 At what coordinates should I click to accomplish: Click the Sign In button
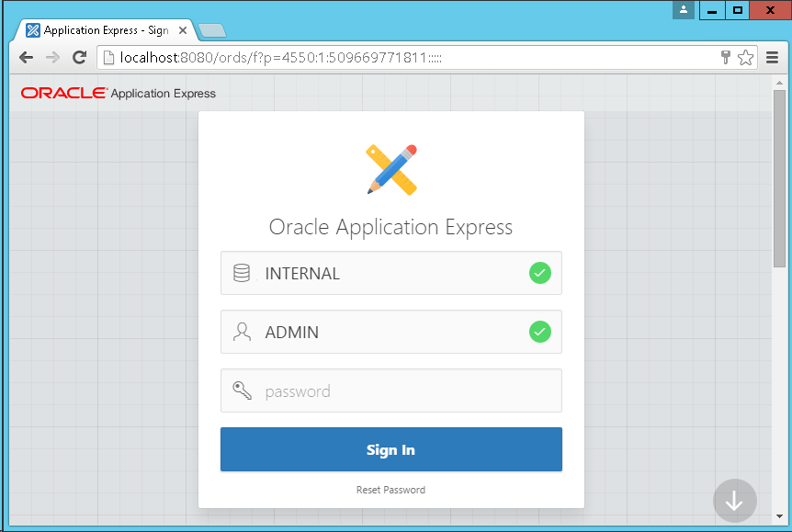[x=391, y=449]
